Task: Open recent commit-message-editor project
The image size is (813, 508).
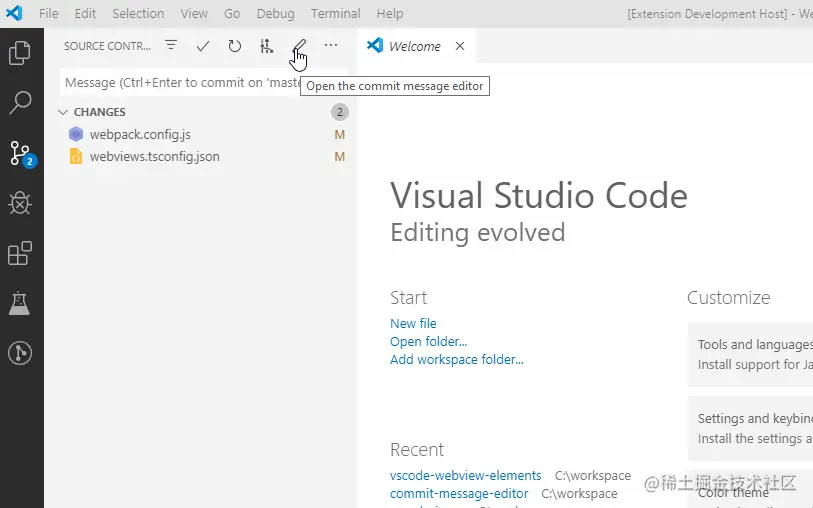Action: tap(459, 493)
